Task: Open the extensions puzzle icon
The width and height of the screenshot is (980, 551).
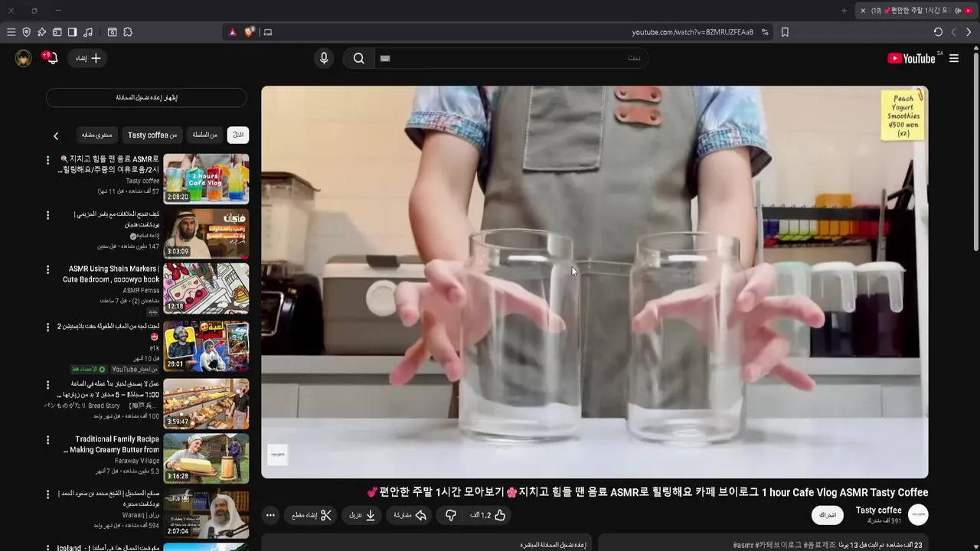Action: pyautogui.click(x=128, y=32)
